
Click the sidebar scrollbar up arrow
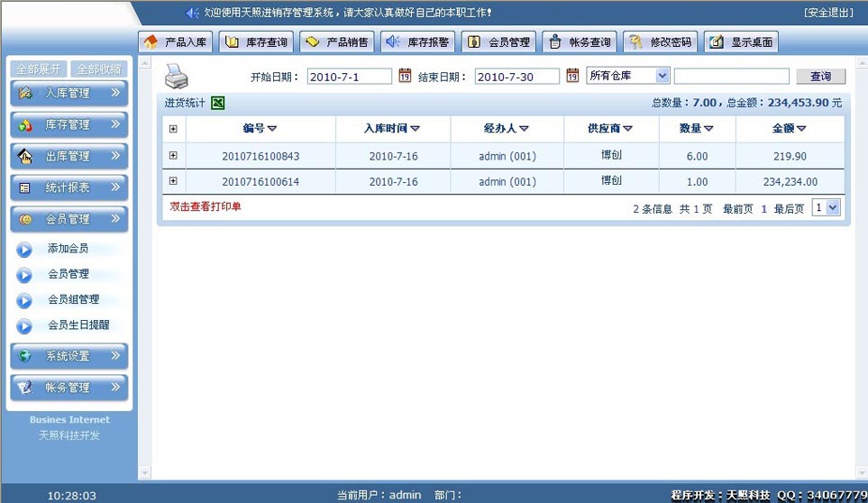[x=144, y=63]
